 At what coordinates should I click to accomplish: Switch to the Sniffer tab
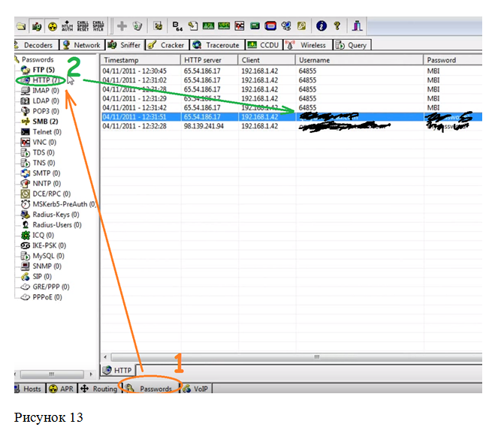tap(125, 45)
